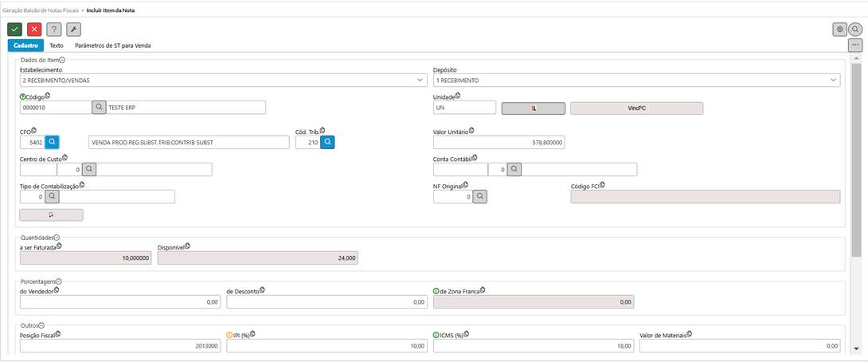
Task: Click the red cancel X button
Action: click(x=34, y=30)
